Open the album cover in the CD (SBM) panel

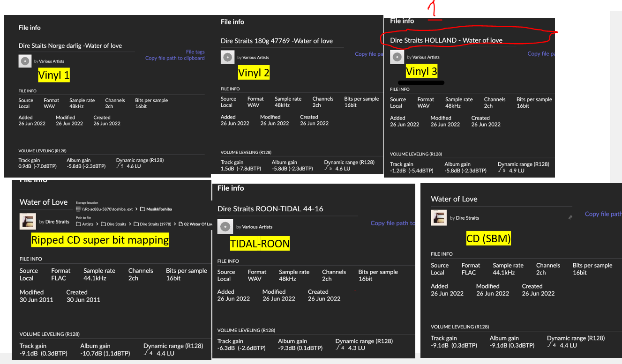point(439,217)
